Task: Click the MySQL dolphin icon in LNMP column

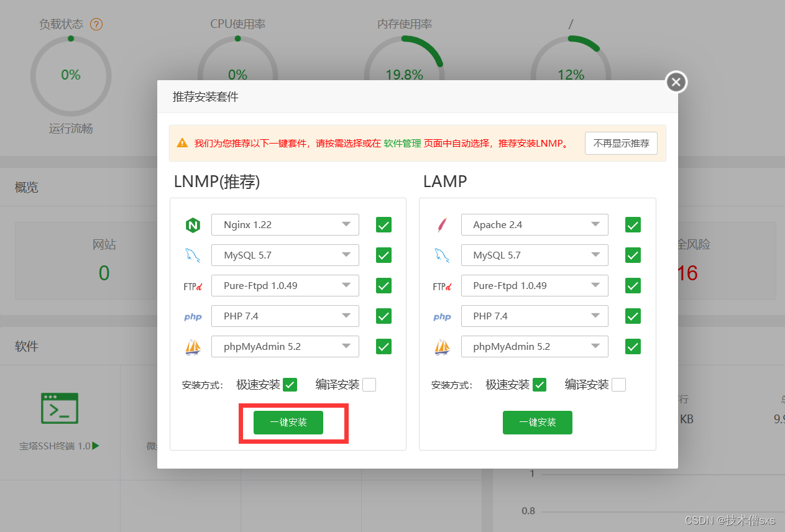Action: pos(193,255)
